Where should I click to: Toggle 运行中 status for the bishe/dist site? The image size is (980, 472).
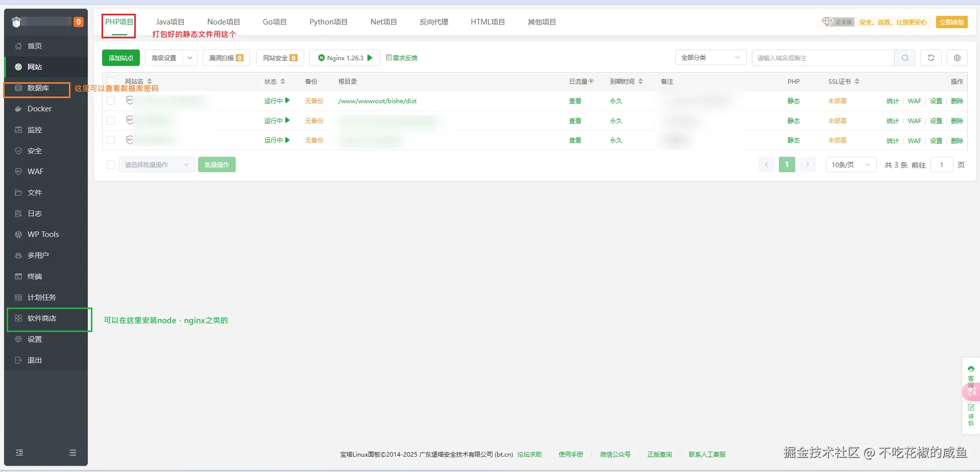pyautogui.click(x=277, y=101)
